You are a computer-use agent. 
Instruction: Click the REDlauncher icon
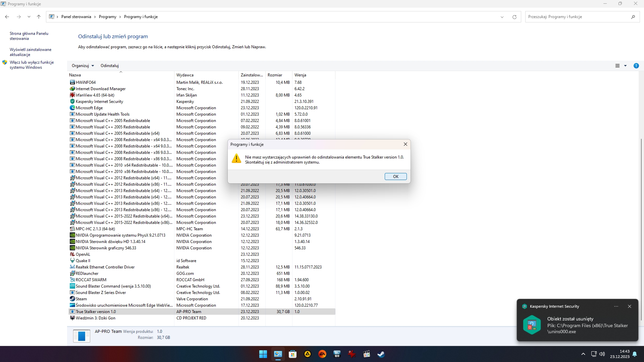[x=72, y=274]
